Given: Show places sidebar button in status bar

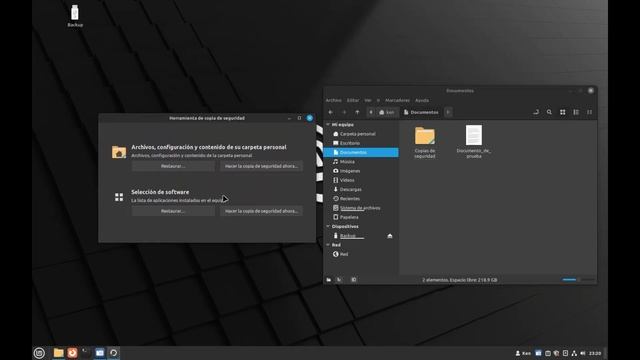Looking at the screenshot, I should 329,280.
